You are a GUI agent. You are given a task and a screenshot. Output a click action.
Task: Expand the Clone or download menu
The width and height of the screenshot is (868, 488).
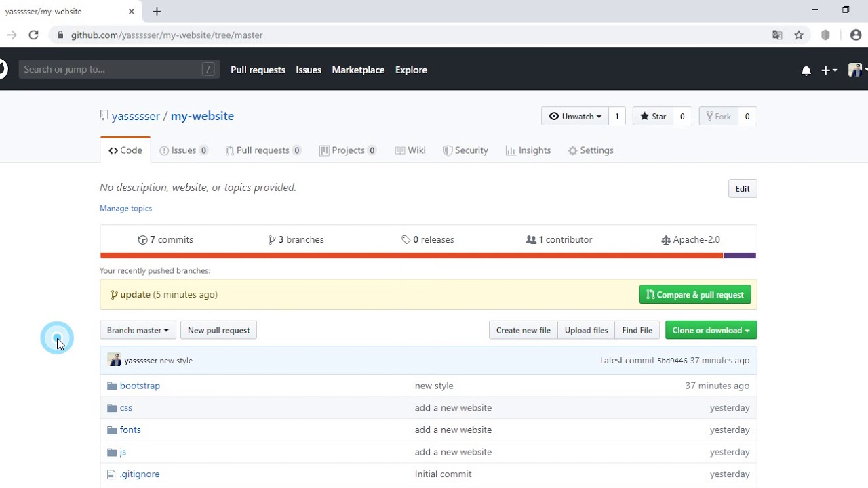pos(711,330)
